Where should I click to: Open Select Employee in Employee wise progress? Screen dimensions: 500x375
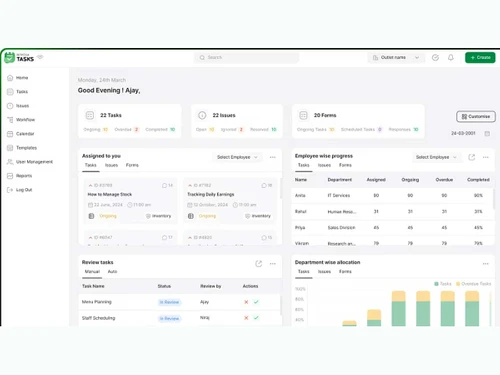tap(436, 157)
